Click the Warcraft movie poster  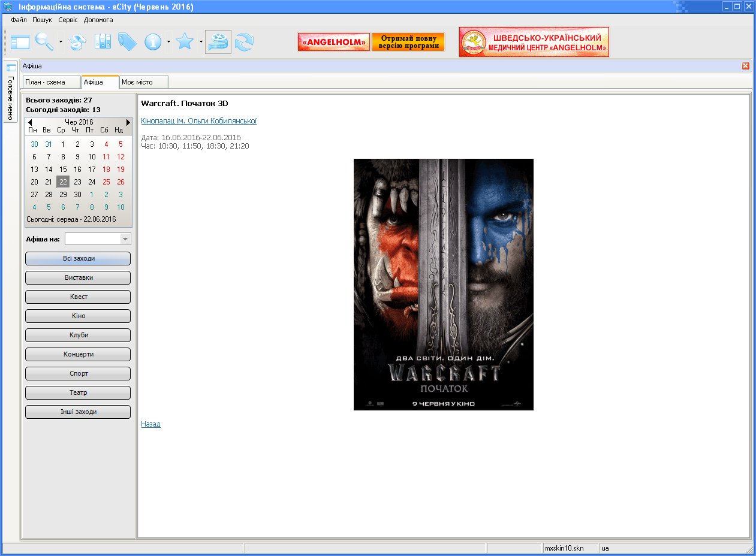443,285
